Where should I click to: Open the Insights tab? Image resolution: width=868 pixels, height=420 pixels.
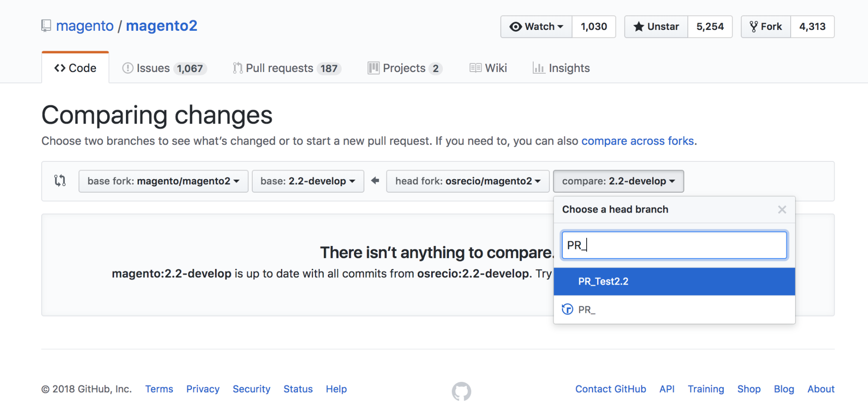[561, 68]
